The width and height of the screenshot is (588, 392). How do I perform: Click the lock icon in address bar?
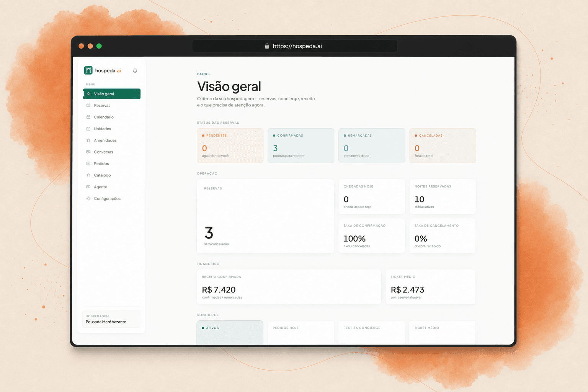tap(267, 46)
